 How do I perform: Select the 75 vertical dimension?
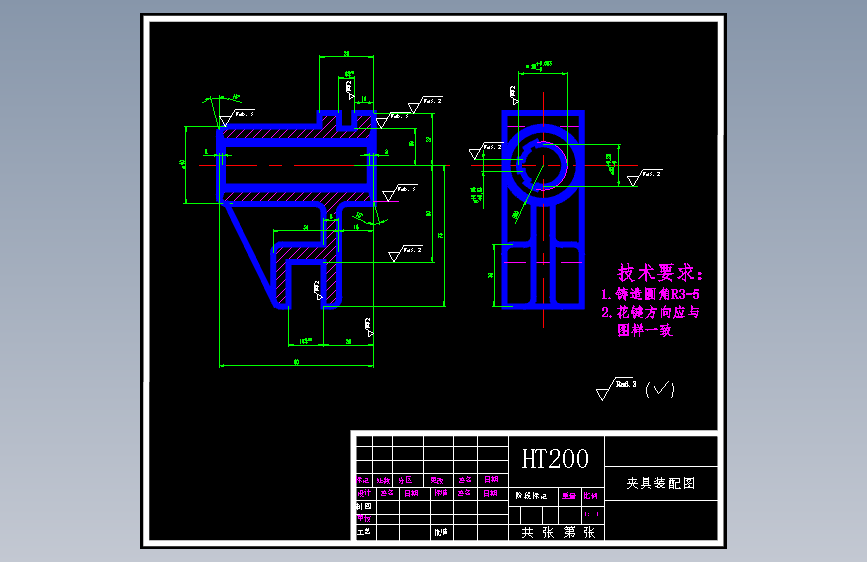click(x=441, y=236)
